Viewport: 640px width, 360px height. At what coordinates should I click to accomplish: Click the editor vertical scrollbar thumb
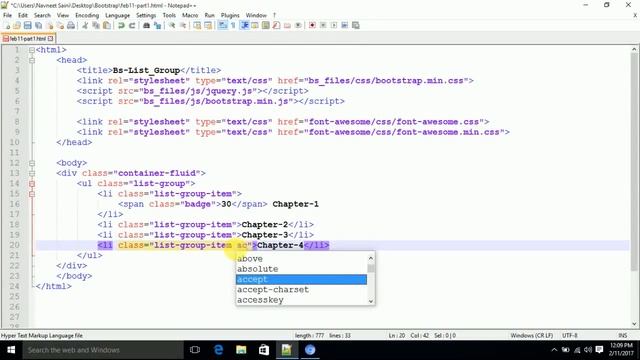634,161
